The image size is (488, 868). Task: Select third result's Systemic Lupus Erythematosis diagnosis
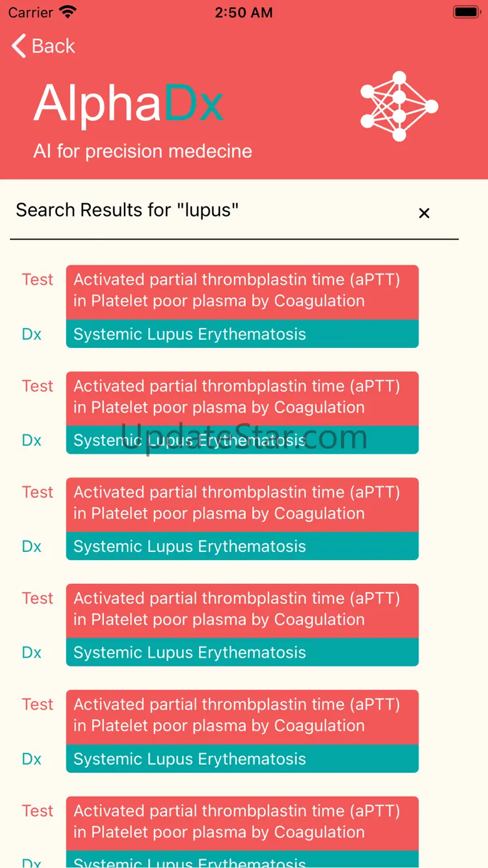tap(242, 546)
